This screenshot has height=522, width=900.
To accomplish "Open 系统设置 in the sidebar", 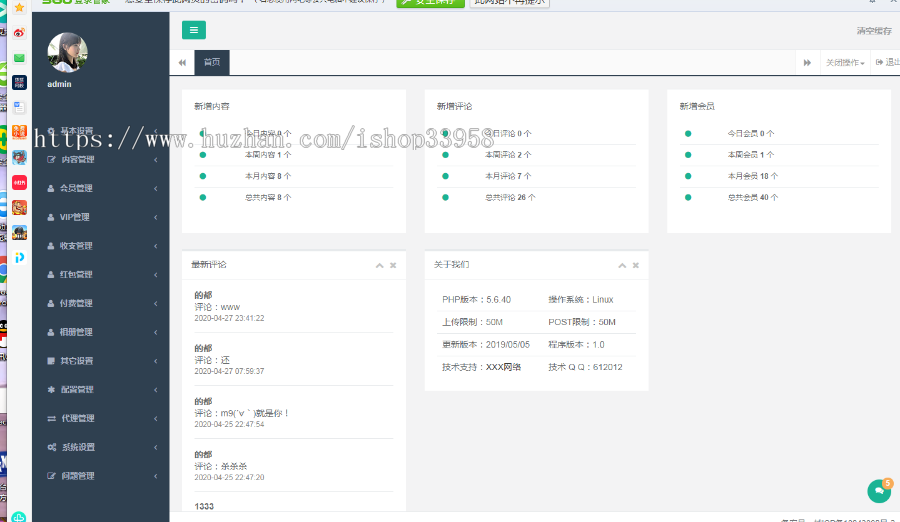I will [100, 447].
